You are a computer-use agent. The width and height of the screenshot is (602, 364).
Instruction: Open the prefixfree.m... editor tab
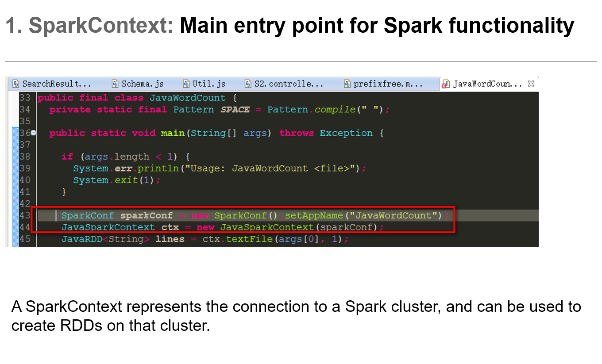click(383, 84)
